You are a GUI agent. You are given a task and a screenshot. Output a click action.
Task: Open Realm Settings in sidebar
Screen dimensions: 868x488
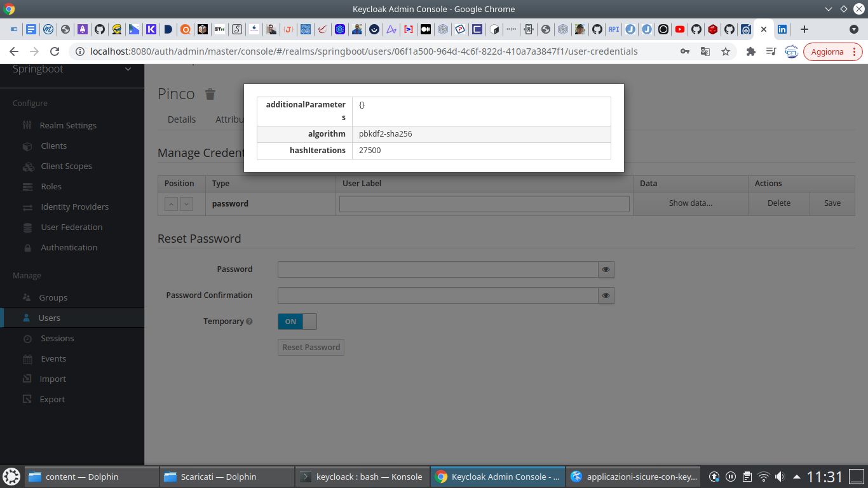pyautogui.click(x=68, y=126)
